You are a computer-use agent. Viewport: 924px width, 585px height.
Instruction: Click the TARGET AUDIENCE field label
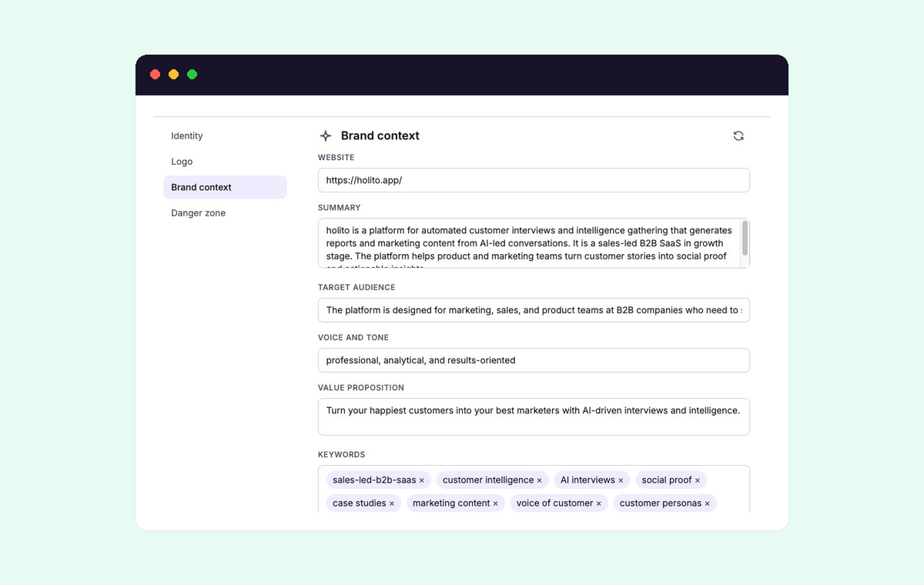tap(357, 287)
